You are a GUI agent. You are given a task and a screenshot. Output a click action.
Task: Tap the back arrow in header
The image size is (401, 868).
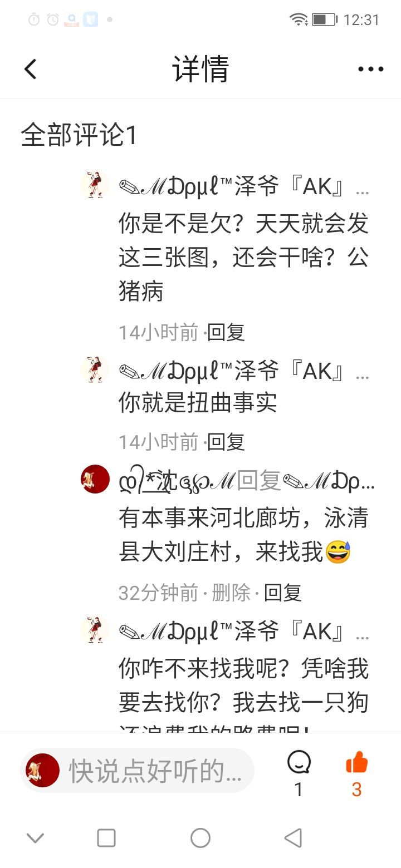click(31, 69)
